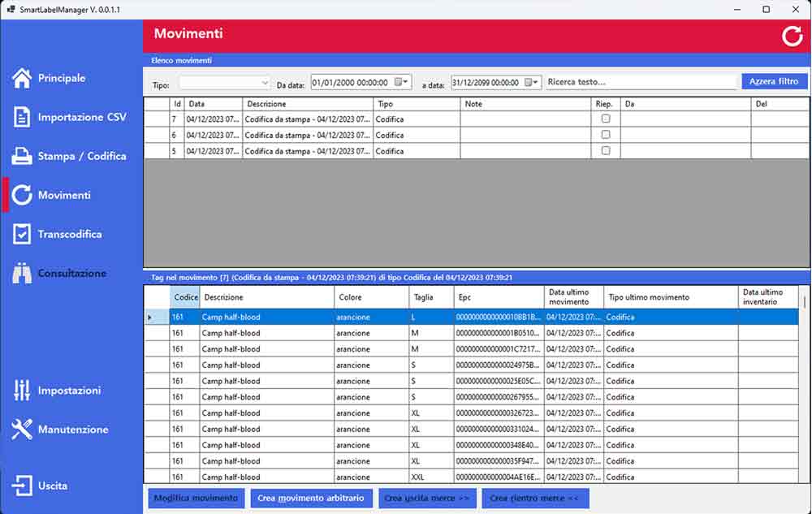Click Modifica movimento button
Image resolution: width=812 pixels, height=514 pixels.
click(x=196, y=498)
